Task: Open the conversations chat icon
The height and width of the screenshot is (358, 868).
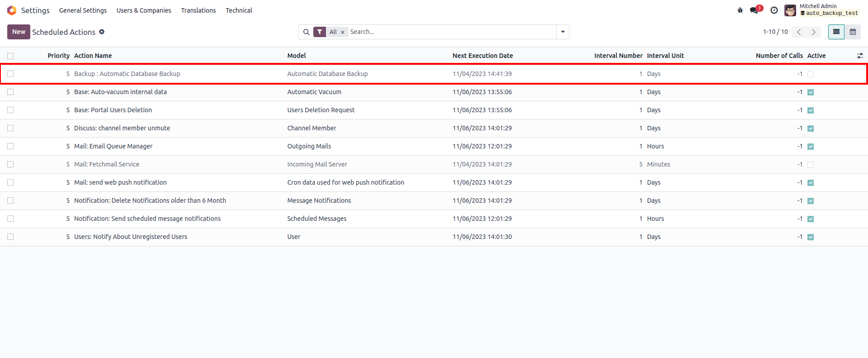Action: pos(754,10)
